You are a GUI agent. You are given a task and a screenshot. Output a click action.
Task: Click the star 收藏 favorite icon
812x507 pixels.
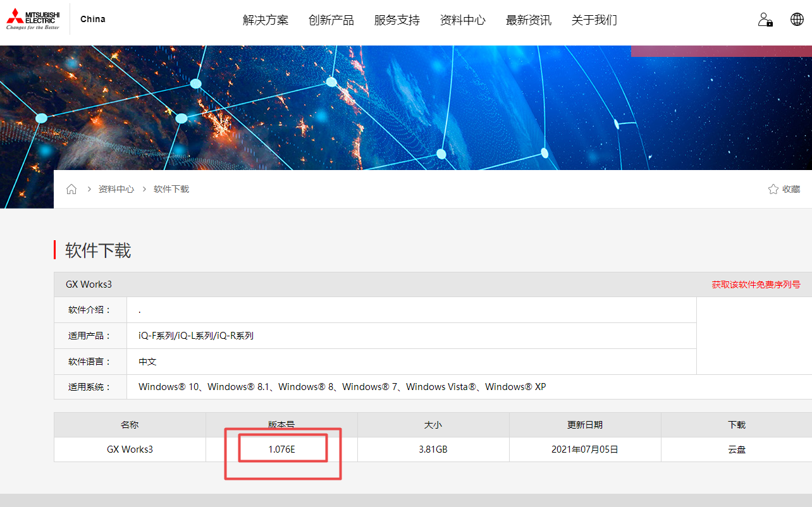[x=773, y=189]
